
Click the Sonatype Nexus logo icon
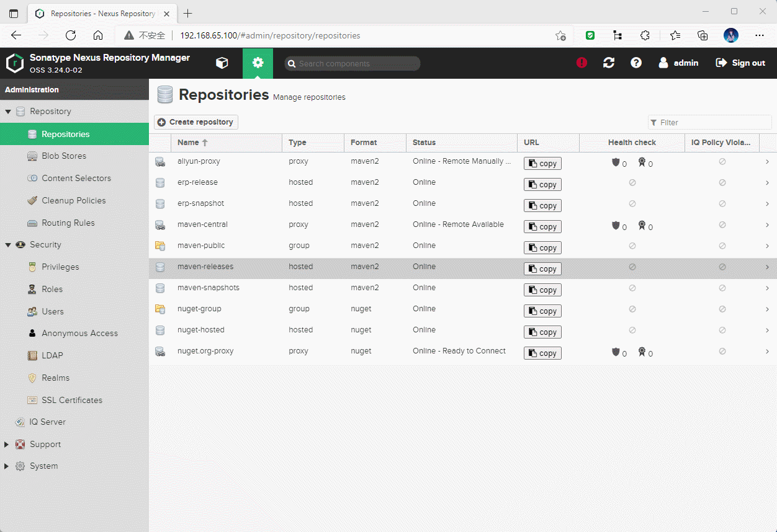tap(14, 63)
